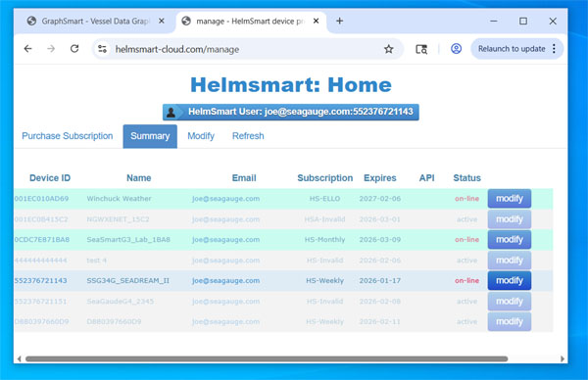
Task: Click modify for SSG34G_SEADREAM_II device
Action: tap(510, 280)
